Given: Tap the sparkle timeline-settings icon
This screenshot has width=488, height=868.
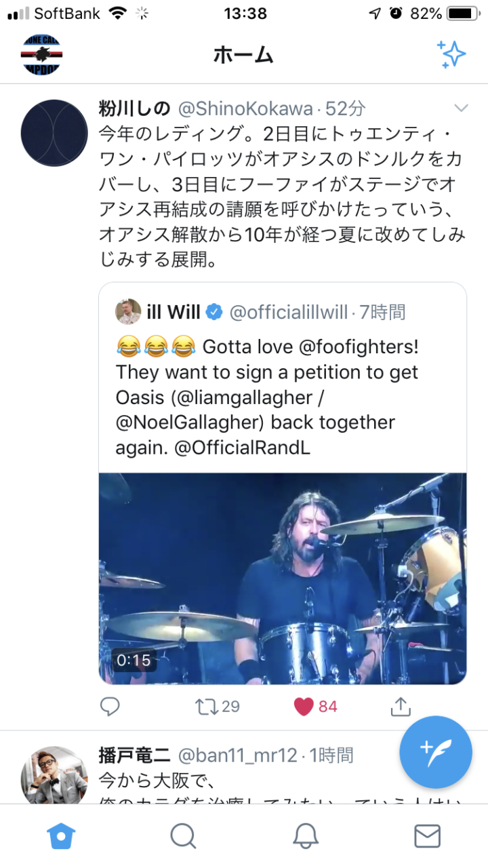Looking at the screenshot, I should (451, 54).
